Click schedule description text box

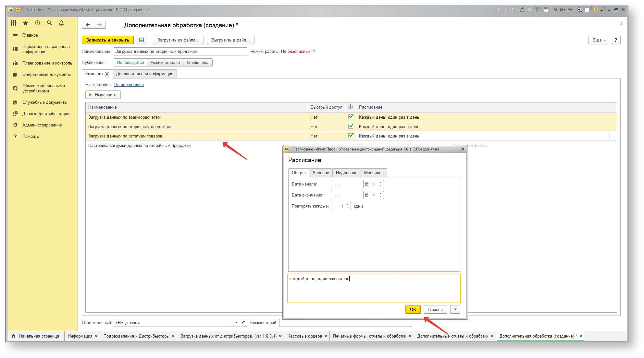374,288
